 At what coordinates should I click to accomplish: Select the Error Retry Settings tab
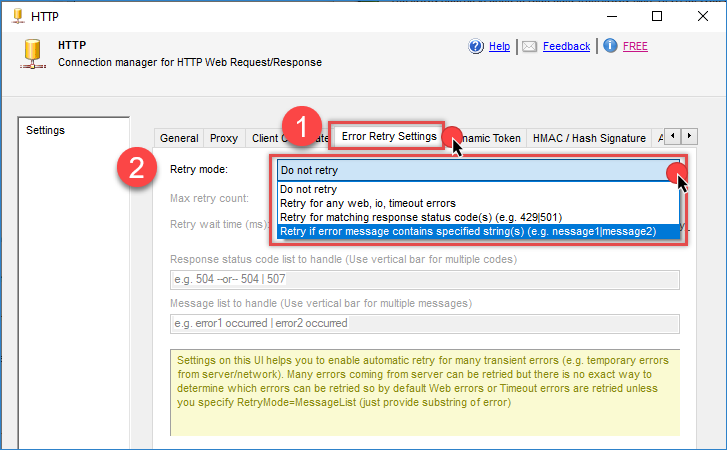click(x=388, y=136)
